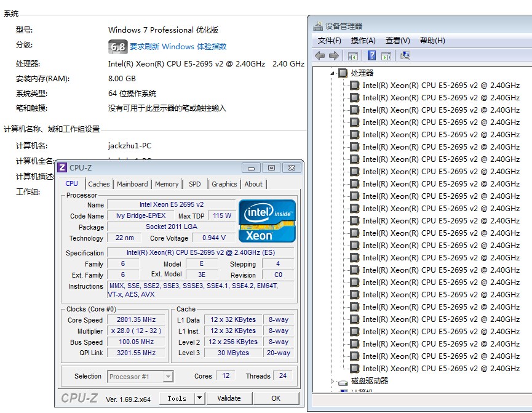
Task: Toggle the show/hide console tree icon
Action: pos(353,55)
